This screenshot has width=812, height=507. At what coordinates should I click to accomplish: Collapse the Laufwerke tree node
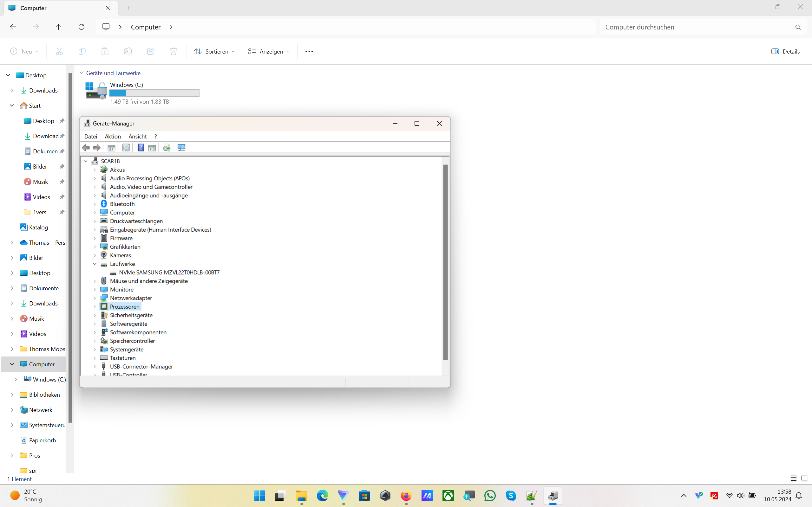tap(95, 264)
